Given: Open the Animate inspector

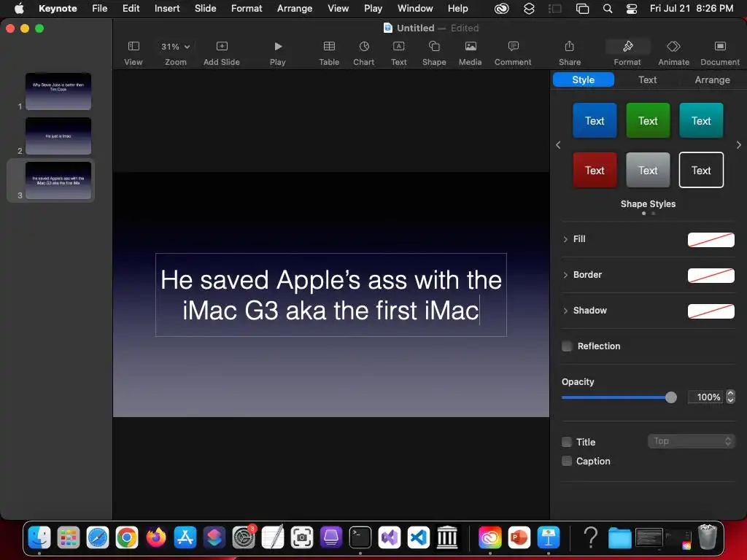Looking at the screenshot, I should coord(673,46).
